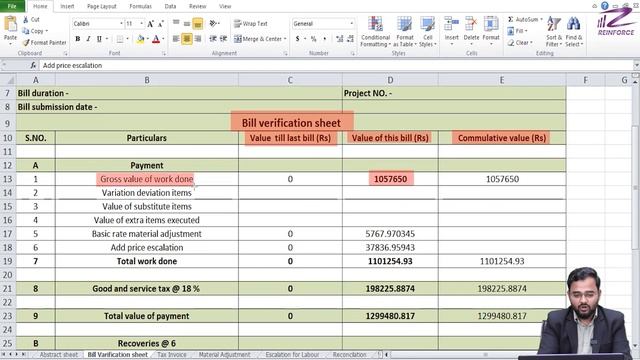
Task: Click the Copy icon
Action: 26,31
